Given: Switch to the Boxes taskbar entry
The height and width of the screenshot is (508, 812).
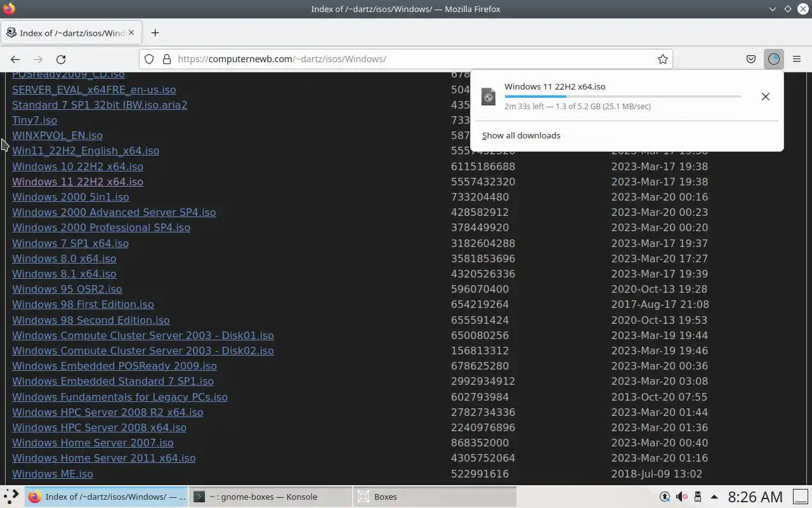Looking at the screenshot, I should coord(435,497).
